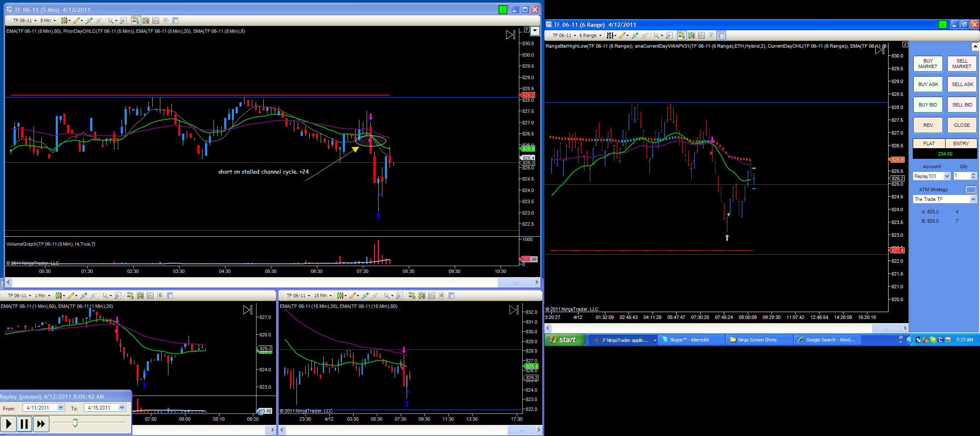980x436 pixels.
Task: Pause the market replay
Action: click(x=24, y=424)
